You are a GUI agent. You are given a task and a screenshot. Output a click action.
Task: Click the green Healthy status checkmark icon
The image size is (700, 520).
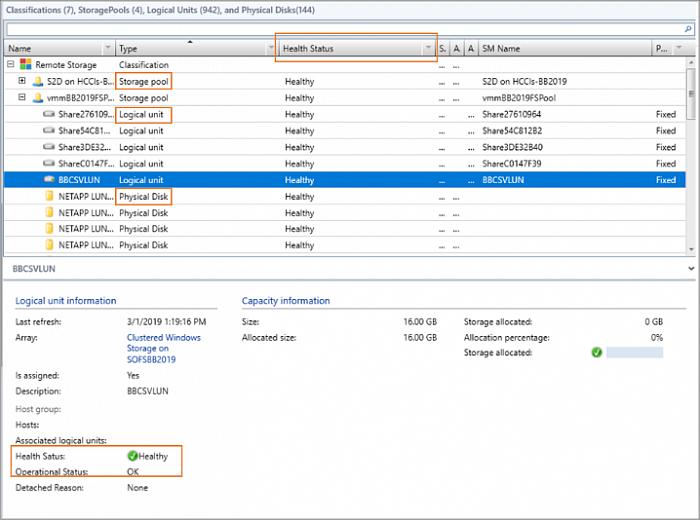point(131,456)
